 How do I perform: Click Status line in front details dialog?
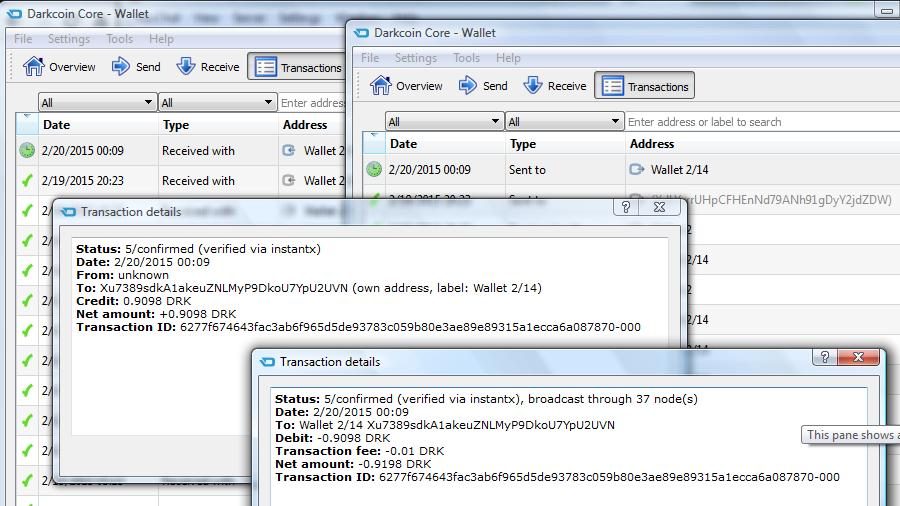[x=486, y=399]
